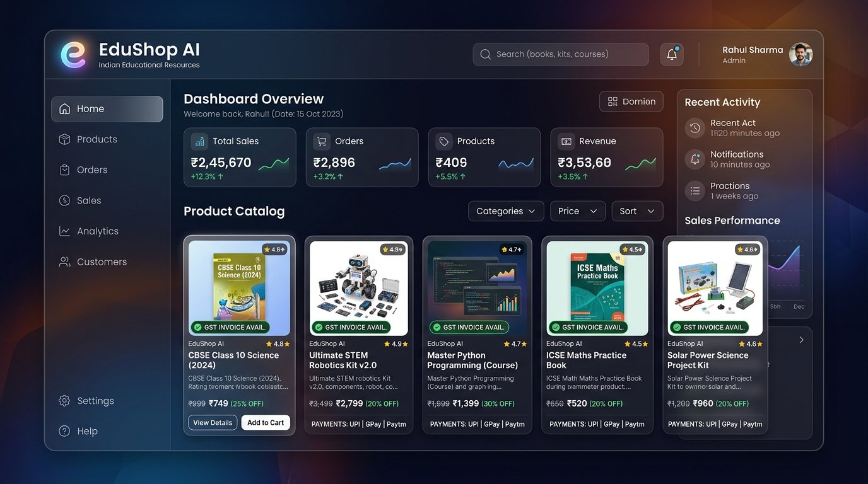Click GST Invoice Avail. badge on Solar Kit

click(x=709, y=327)
